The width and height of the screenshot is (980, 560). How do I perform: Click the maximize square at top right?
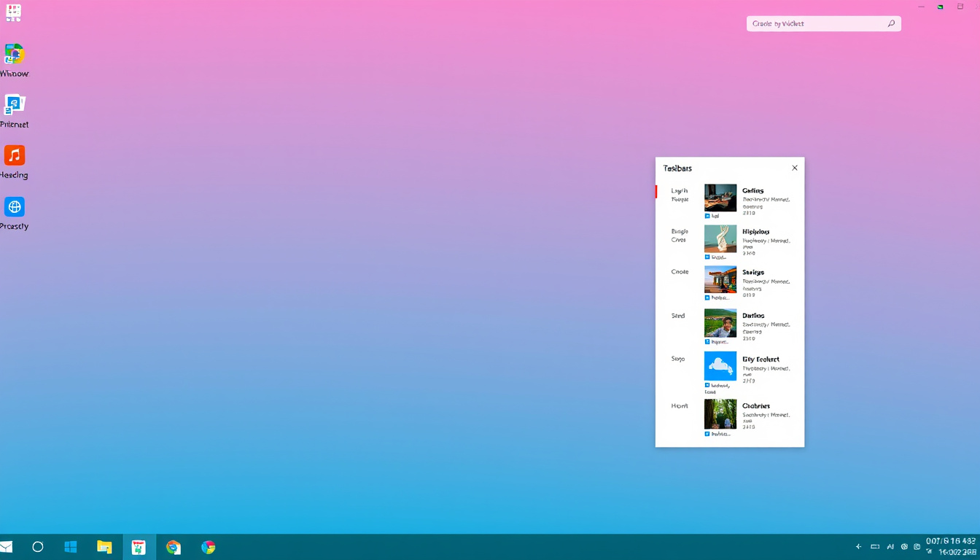(x=960, y=7)
